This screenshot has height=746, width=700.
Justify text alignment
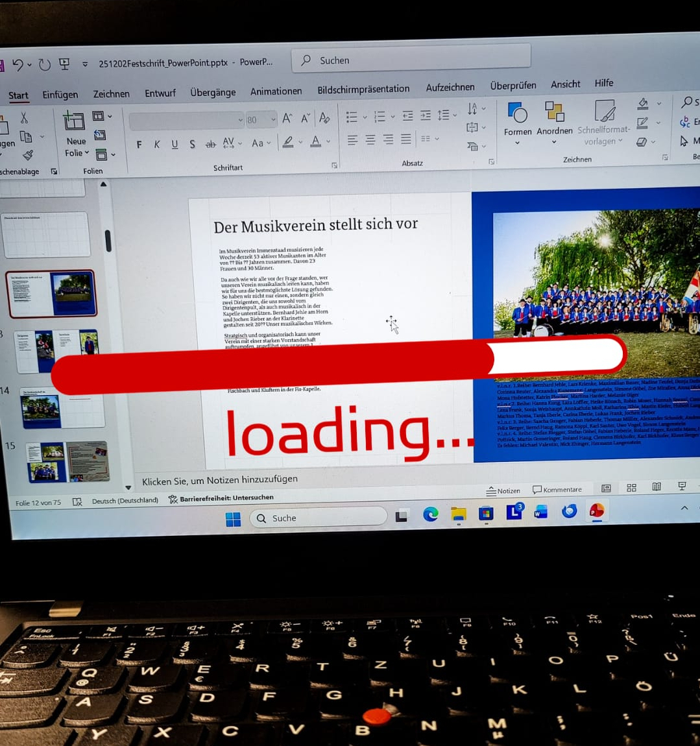tap(406, 138)
